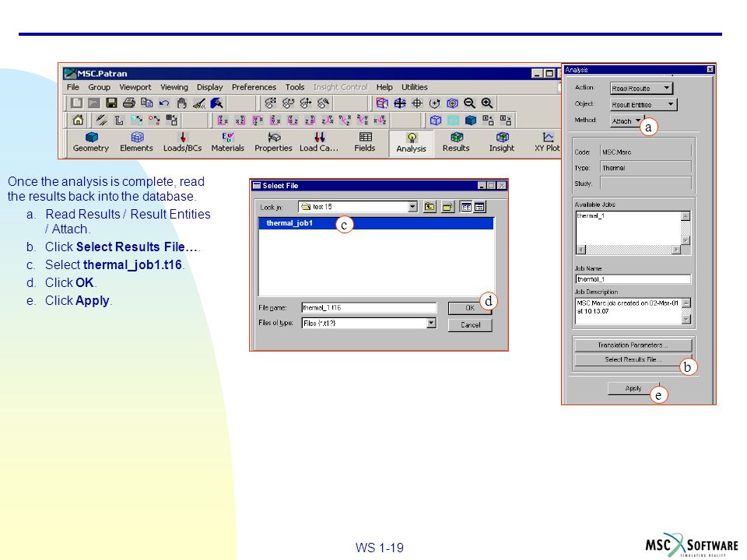Click the Undo arrow icon
Image resolution: width=747 pixels, height=560 pixels.
(164, 103)
